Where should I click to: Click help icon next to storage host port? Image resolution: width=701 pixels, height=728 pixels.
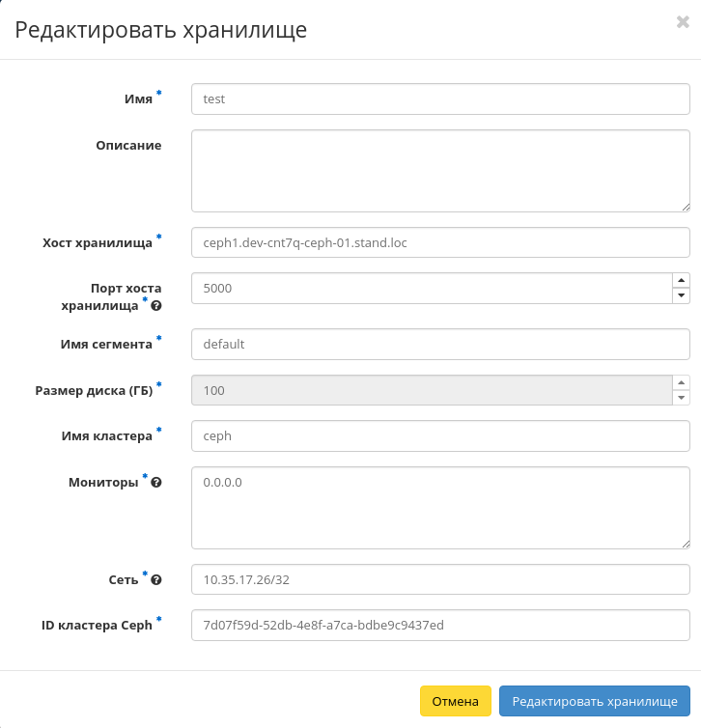click(x=156, y=305)
